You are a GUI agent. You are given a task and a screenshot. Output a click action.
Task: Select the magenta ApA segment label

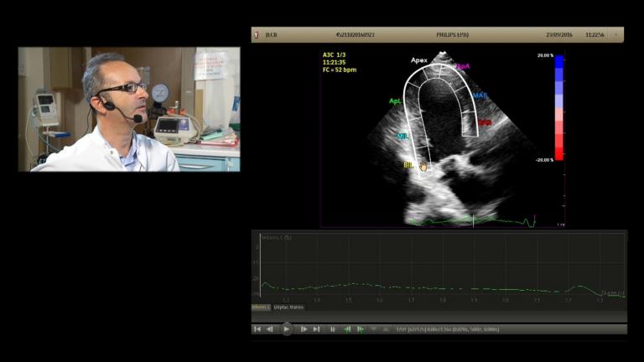pyautogui.click(x=463, y=65)
